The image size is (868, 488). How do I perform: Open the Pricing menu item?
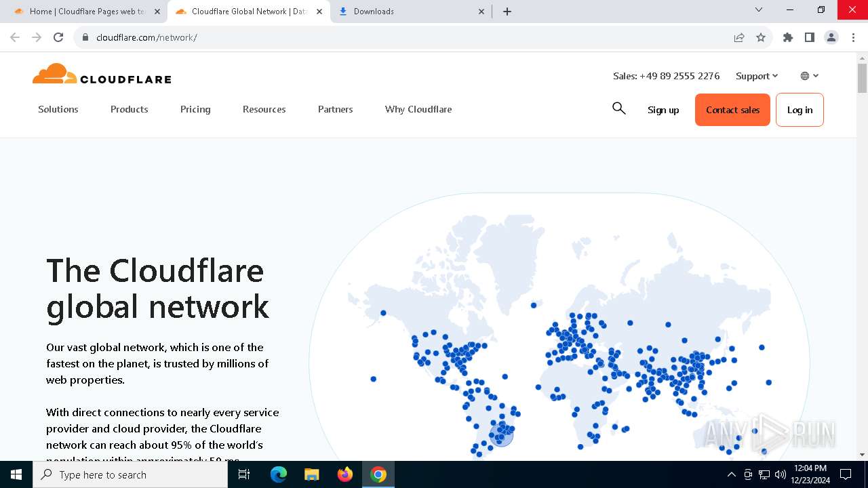195,109
